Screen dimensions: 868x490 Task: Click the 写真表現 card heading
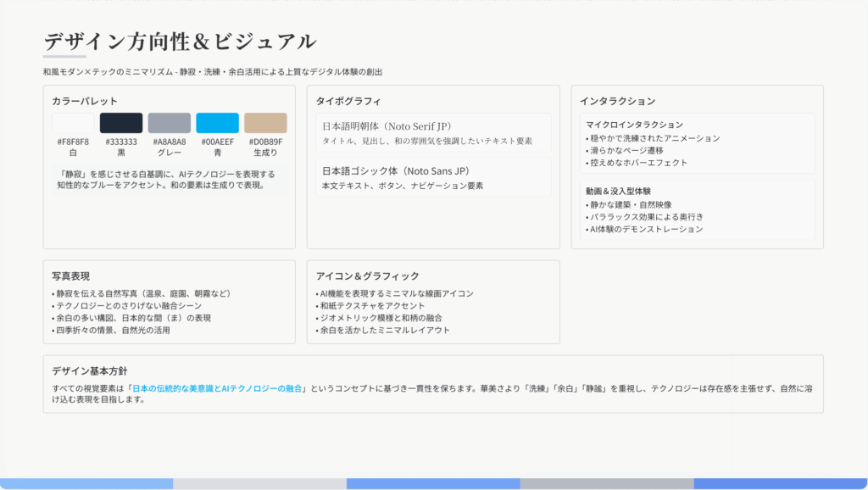tap(71, 276)
